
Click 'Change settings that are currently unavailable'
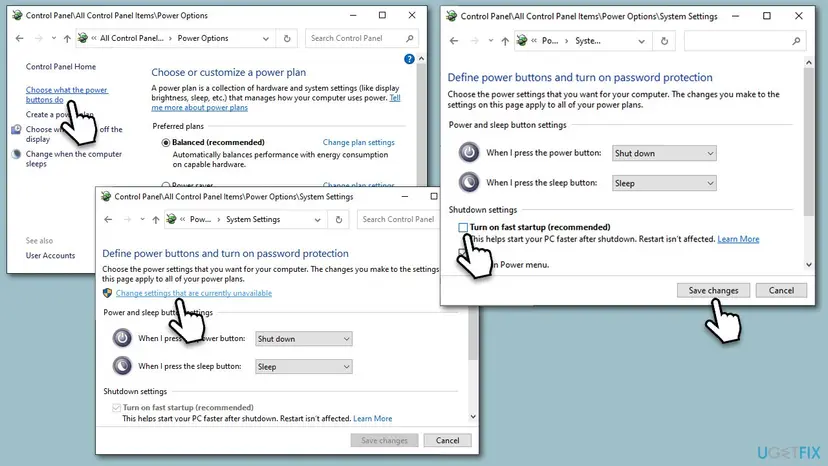[x=194, y=293]
